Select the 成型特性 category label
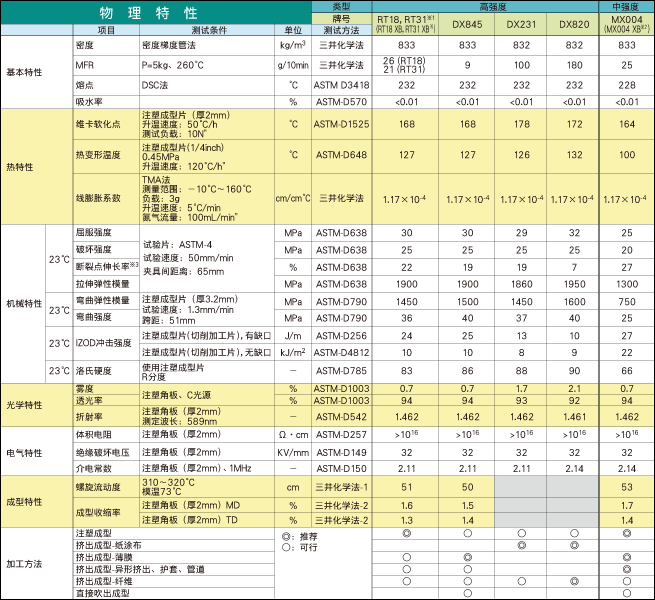This screenshot has width=655, height=600. click(x=24, y=502)
